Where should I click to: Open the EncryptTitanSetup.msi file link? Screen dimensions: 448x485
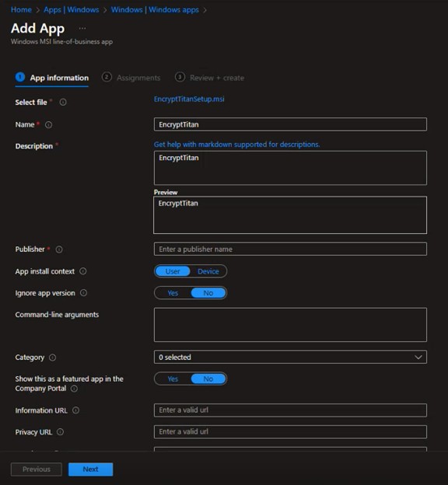coord(189,99)
